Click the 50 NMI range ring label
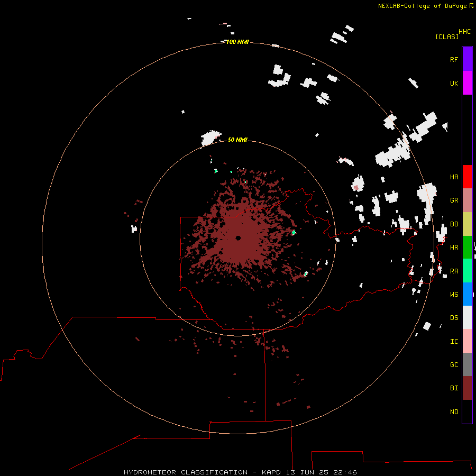 [x=237, y=140]
